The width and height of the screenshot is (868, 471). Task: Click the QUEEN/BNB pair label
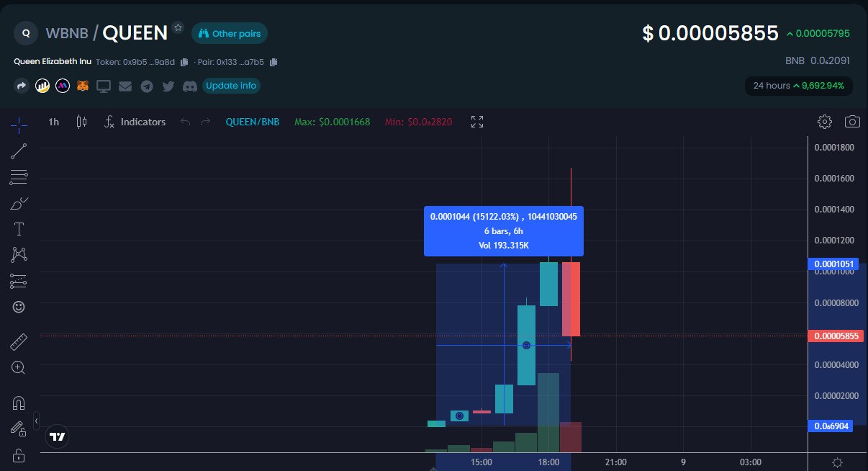[253, 122]
